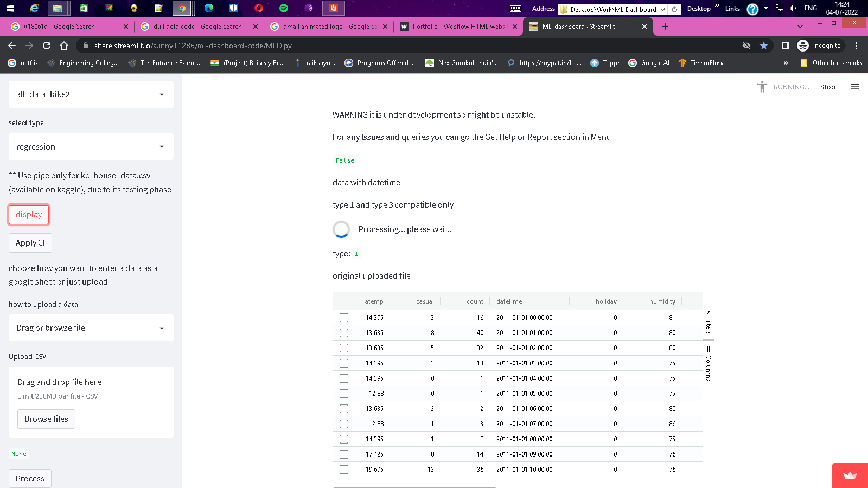Open the Windows Start menu
This screenshot has width=868, height=488.
click(x=10, y=8)
